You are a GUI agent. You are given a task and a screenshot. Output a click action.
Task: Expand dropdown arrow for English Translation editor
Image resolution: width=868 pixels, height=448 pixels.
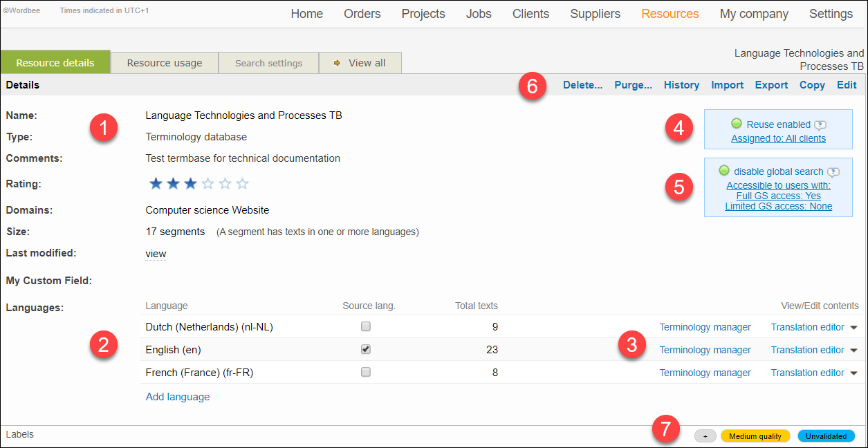pos(853,351)
